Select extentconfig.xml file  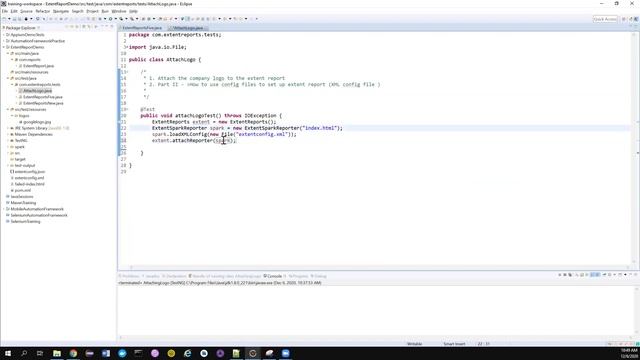pos(29,178)
